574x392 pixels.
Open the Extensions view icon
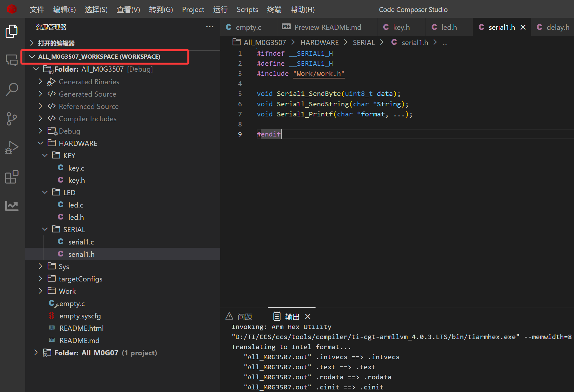pyautogui.click(x=12, y=177)
